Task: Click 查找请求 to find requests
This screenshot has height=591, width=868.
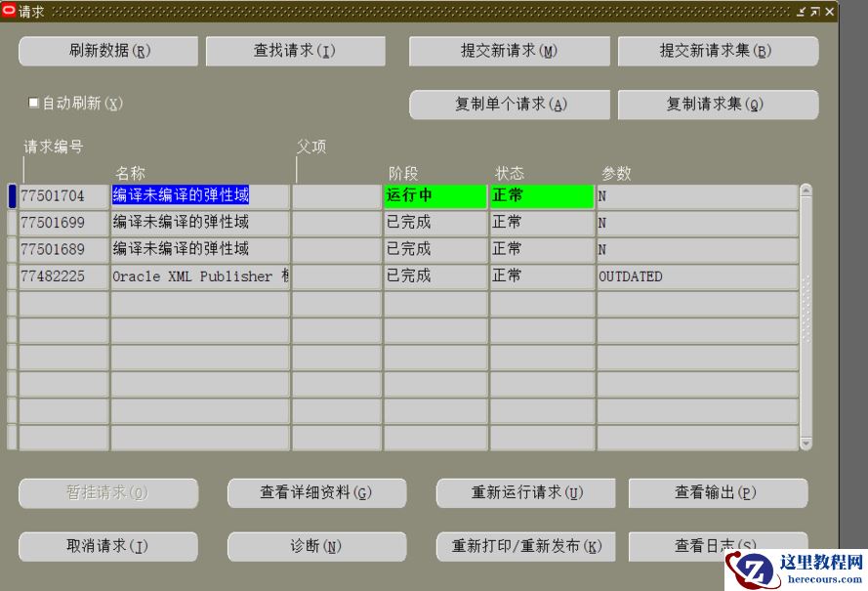Action: [x=296, y=51]
